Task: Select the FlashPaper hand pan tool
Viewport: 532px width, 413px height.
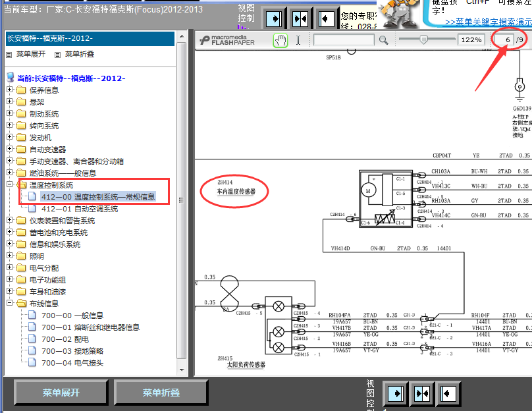Action: point(280,40)
